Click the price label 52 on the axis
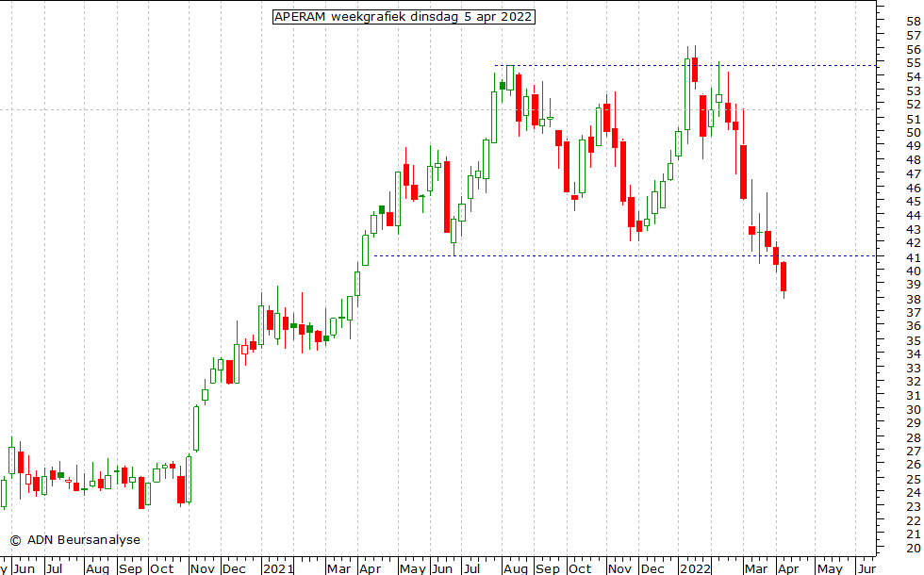 coord(914,105)
